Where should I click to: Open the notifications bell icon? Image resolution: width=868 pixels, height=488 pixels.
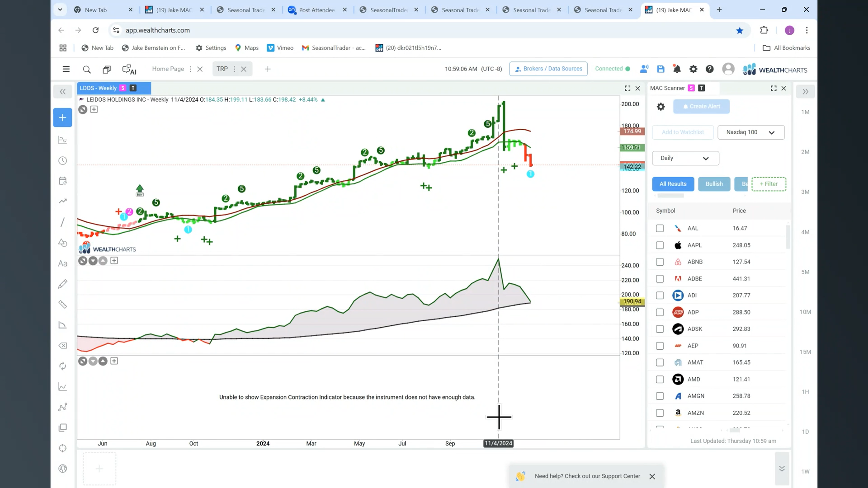tap(677, 69)
